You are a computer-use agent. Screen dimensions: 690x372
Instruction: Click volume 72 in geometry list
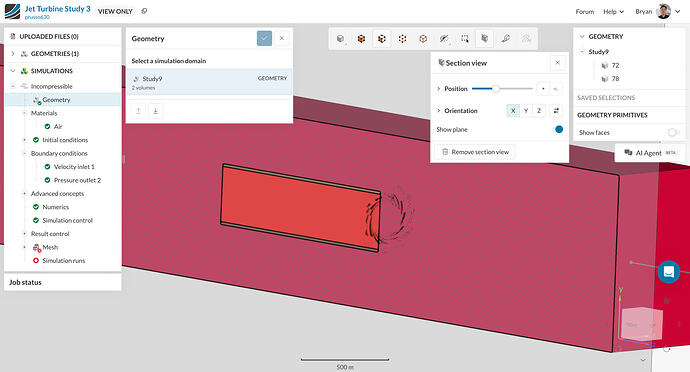click(x=615, y=66)
